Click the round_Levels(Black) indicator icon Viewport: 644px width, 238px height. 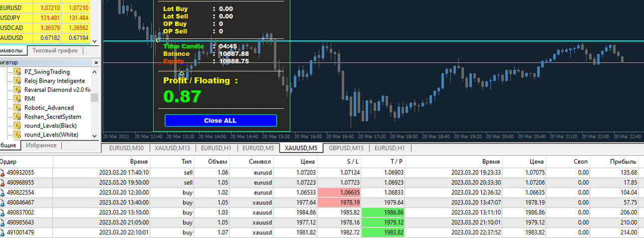tap(17, 125)
